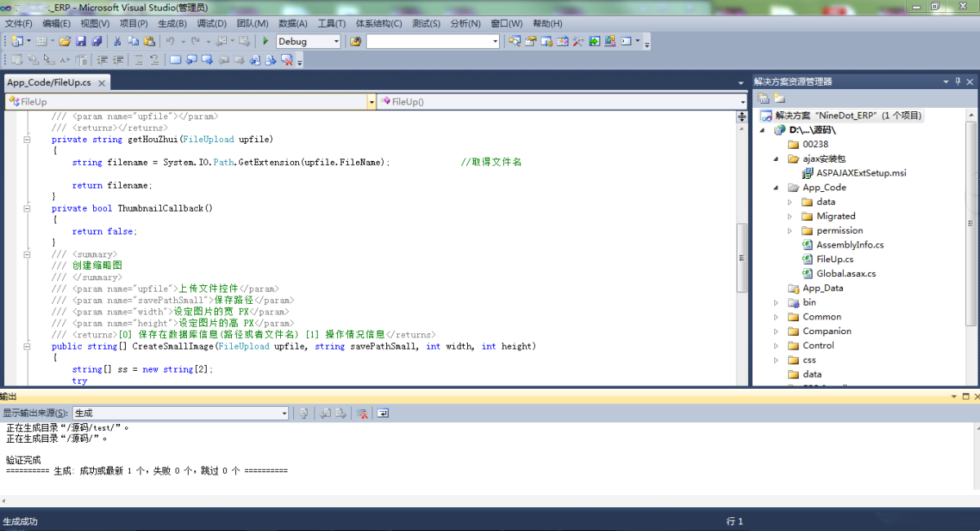This screenshot has height=531, width=980.
Task: Select ASPAJAXExtSetup.msi file
Action: click(861, 173)
